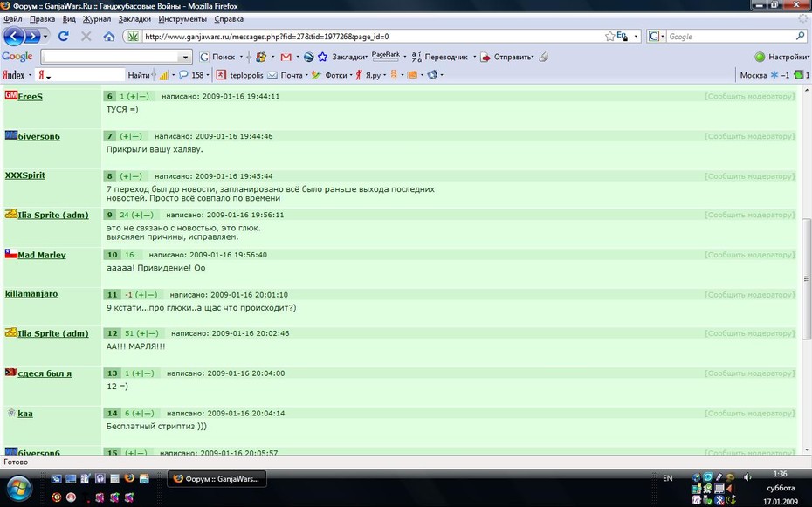Expand the Закладки dropdown in Google toolbar
This screenshot has height=507, width=812.
[367, 57]
